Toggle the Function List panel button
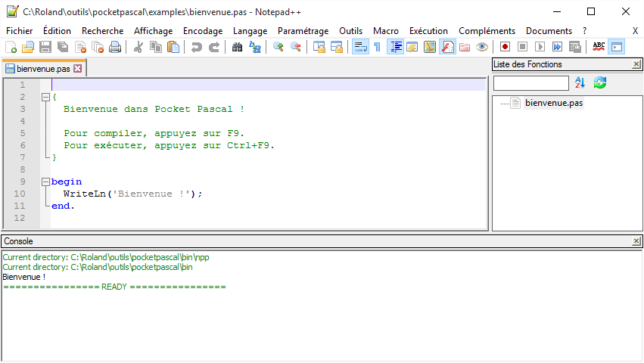This screenshot has width=644, height=363. click(446, 47)
